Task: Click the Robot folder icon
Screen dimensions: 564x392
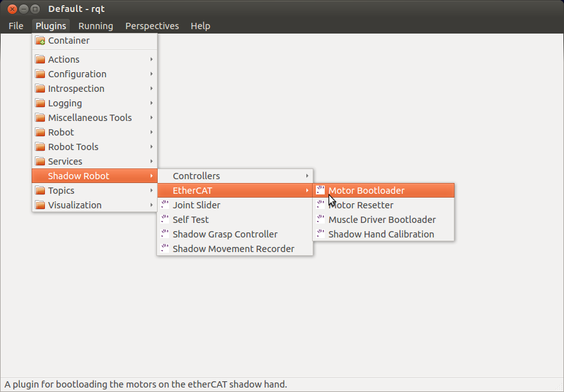Action: point(40,132)
